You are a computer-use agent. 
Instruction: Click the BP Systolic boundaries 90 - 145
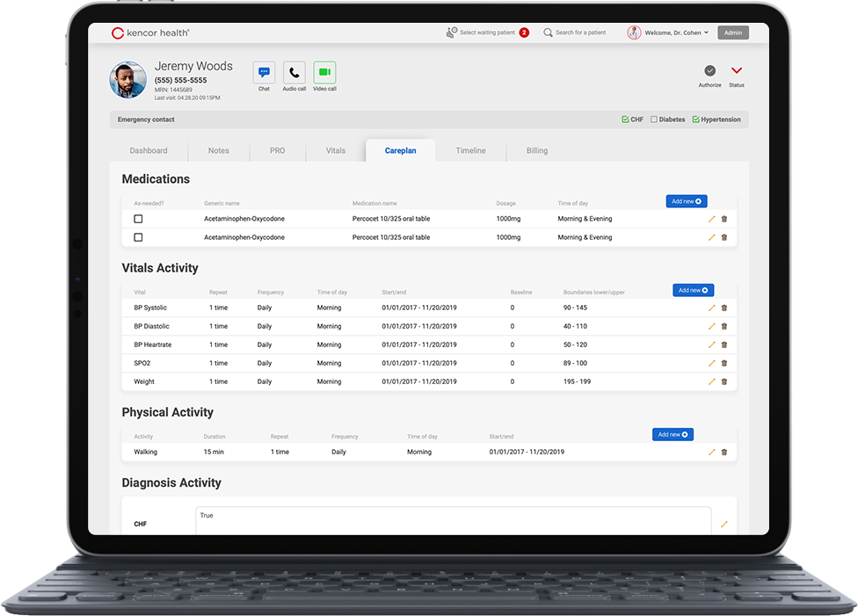[x=575, y=308]
